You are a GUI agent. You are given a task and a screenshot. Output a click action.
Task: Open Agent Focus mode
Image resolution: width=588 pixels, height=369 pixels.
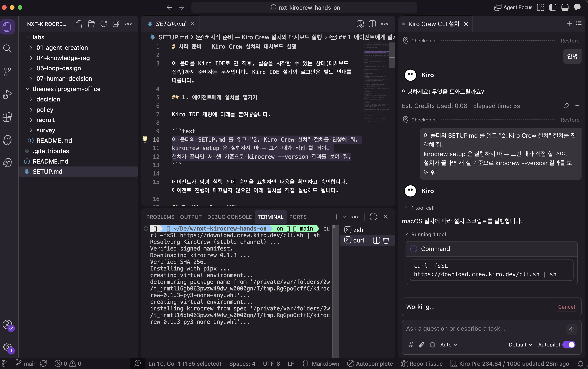click(x=513, y=8)
